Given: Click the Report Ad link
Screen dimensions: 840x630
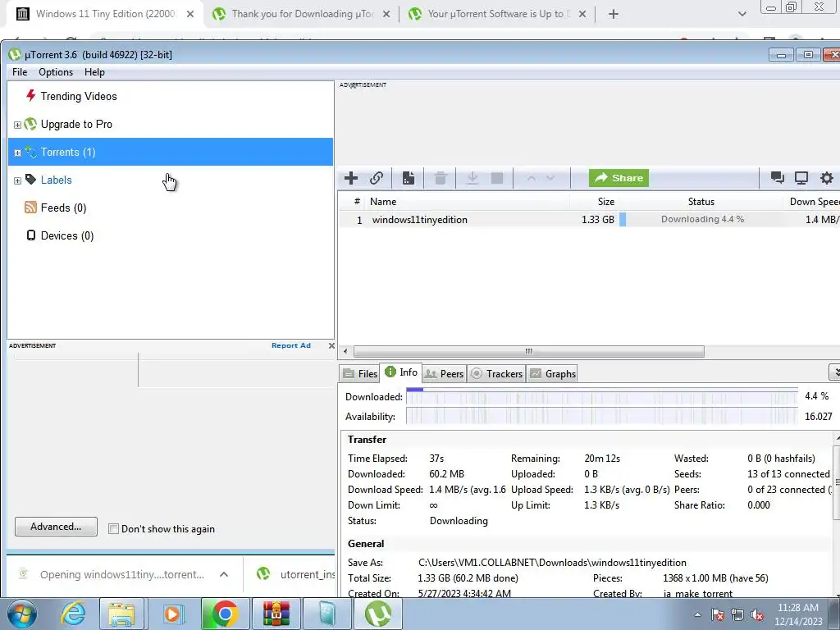Looking at the screenshot, I should [291, 345].
